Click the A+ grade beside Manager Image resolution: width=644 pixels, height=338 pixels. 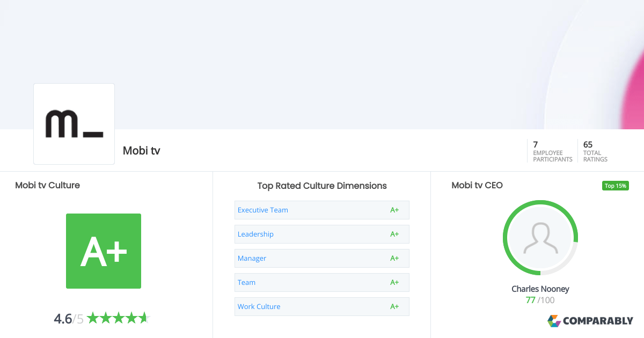[x=394, y=258]
